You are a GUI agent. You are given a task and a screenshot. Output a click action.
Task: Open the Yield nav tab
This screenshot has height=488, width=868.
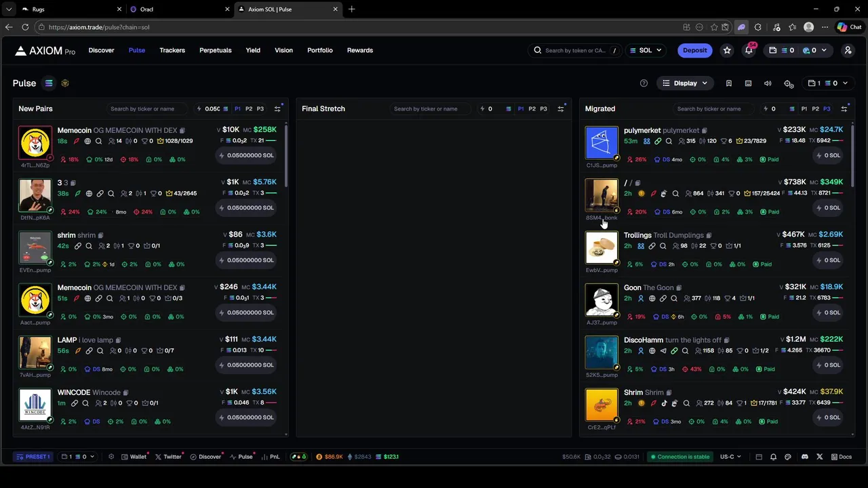[x=253, y=50]
